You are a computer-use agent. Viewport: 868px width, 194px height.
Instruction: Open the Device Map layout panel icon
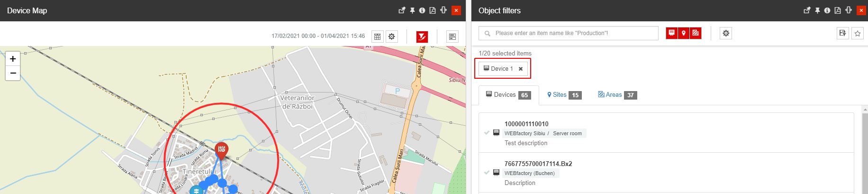452,37
